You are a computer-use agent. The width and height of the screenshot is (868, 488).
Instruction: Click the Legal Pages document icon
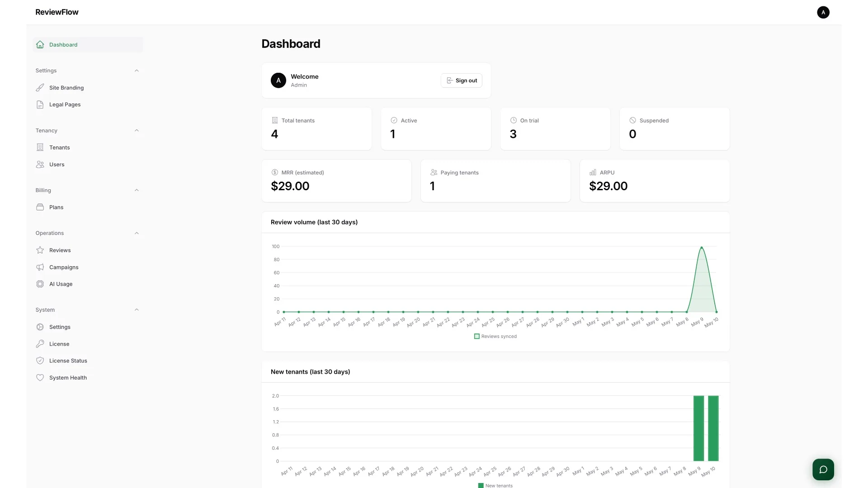(40, 104)
